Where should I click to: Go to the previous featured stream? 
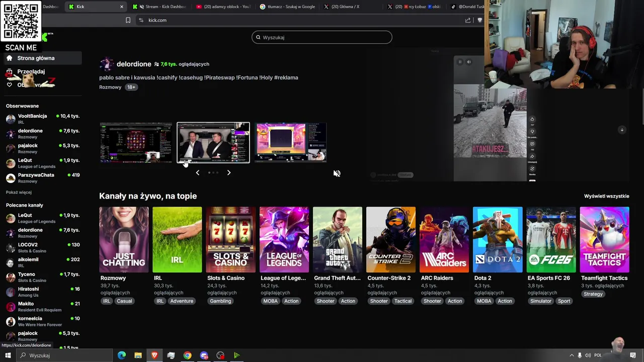coord(198,172)
